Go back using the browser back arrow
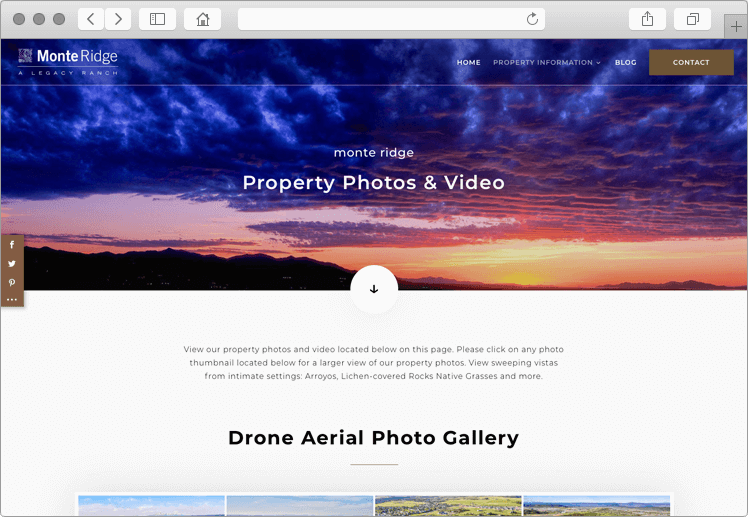The width and height of the screenshot is (748, 517). point(91,19)
